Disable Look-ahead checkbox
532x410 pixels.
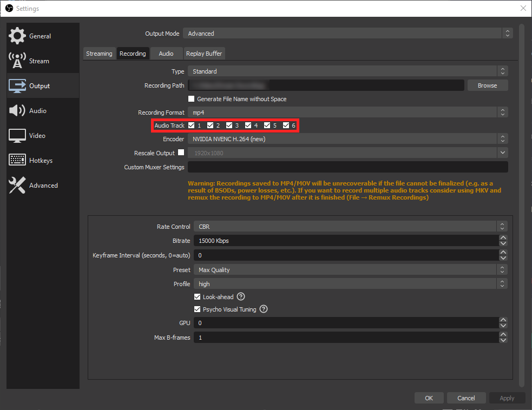coord(197,297)
